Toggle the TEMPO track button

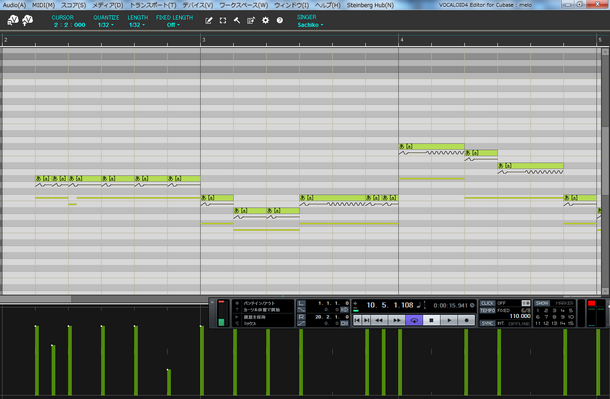click(x=487, y=310)
